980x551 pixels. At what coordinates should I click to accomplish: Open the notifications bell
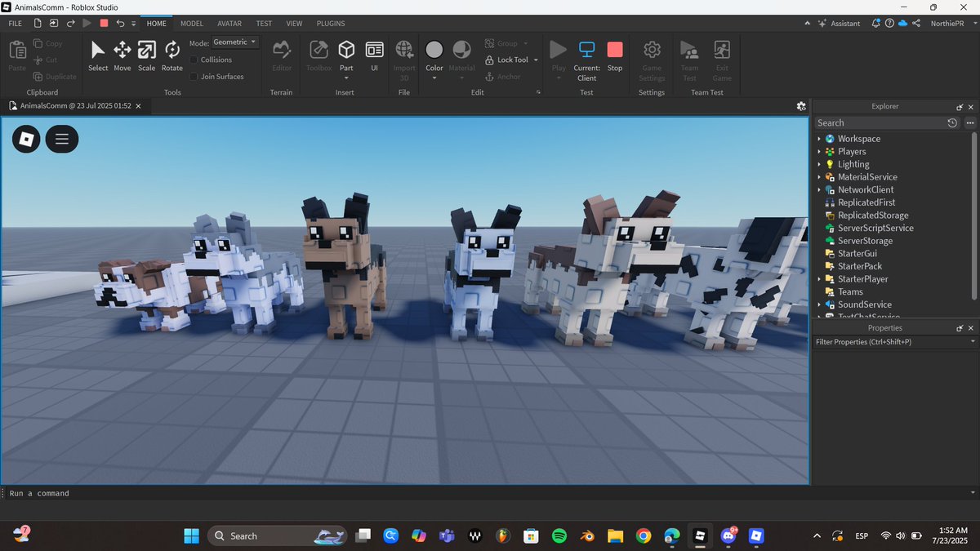tap(876, 24)
